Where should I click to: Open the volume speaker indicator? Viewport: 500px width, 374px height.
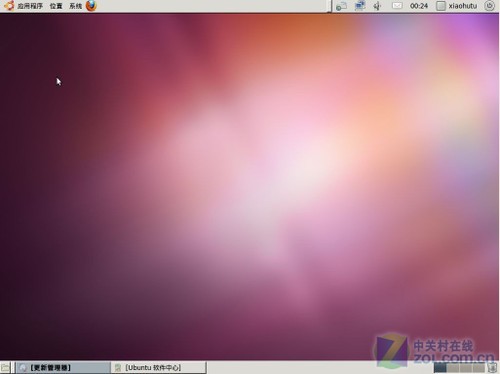coord(377,6)
